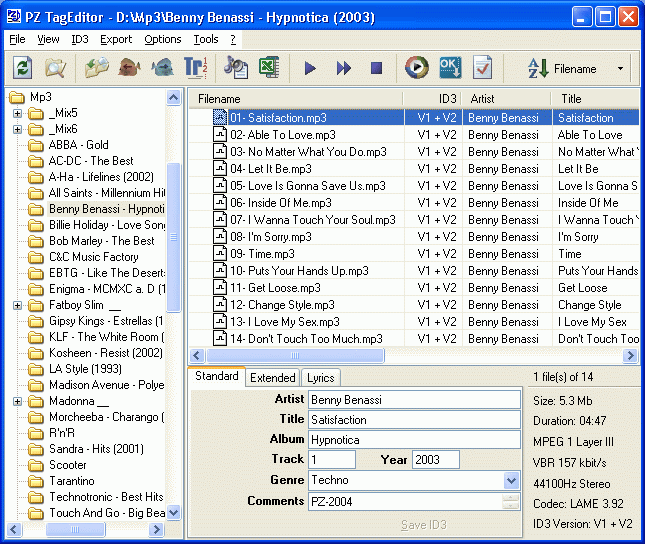Click the A-Z sort Filename button
The image size is (645, 544).
562,69
